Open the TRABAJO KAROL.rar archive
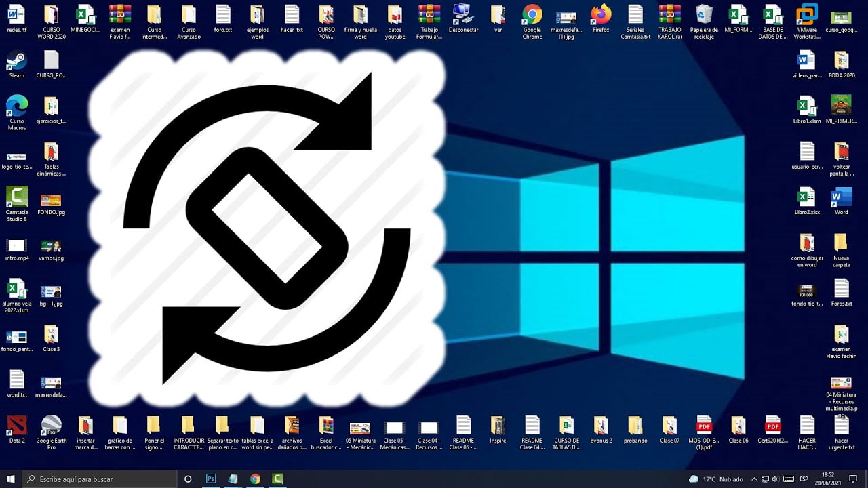The image size is (868, 488). click(x=670, y=22)
